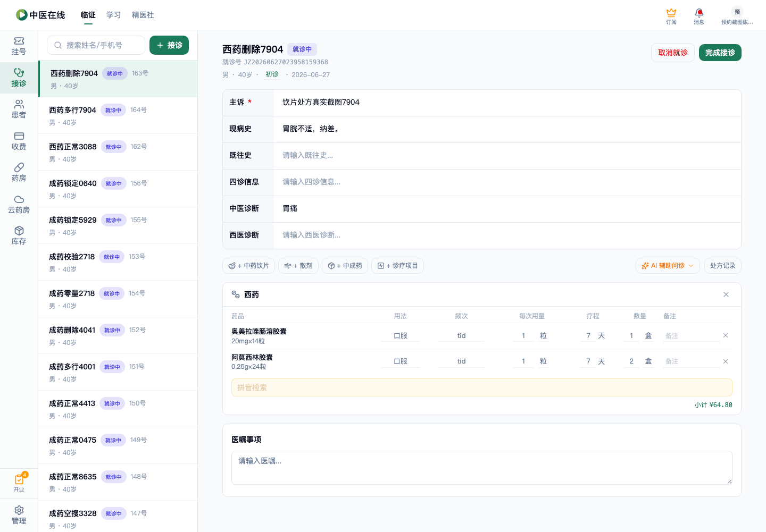Switch to the 学习 top tab
The width and height of the screenshot is (766, 532).
(x=114, y=15)
